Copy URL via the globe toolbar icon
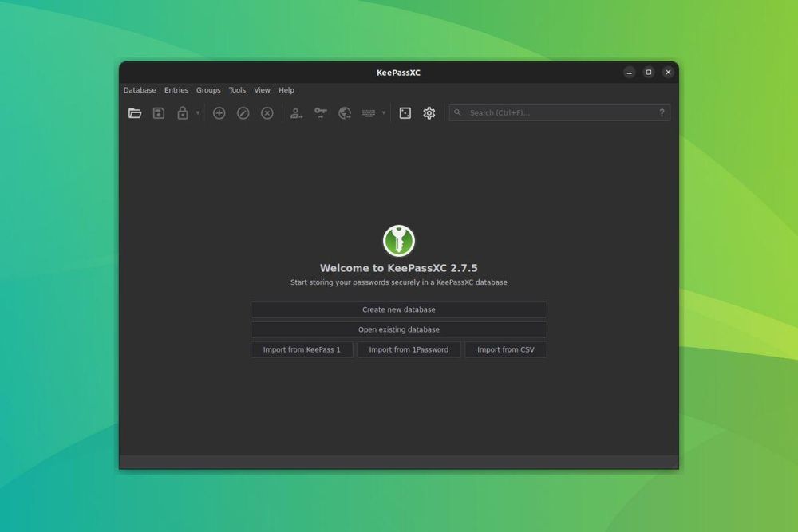Viewport: 798px width, 532px height. click(344, 112)
